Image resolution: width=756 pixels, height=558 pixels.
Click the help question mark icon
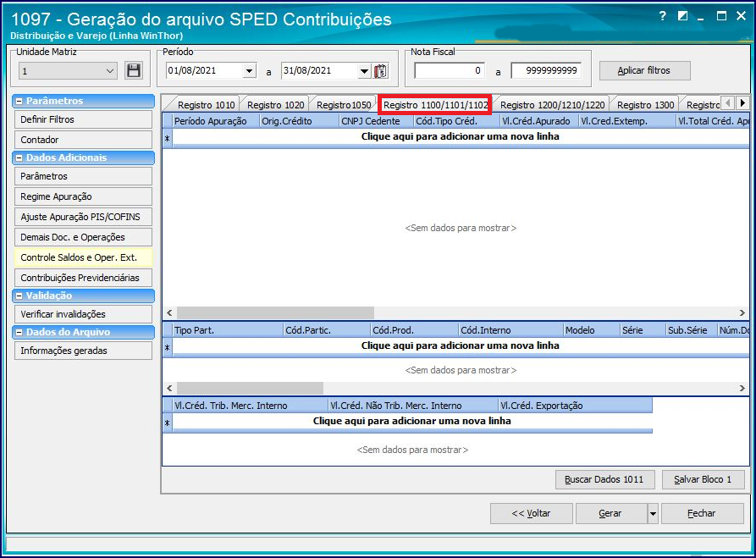pos(663,16)
